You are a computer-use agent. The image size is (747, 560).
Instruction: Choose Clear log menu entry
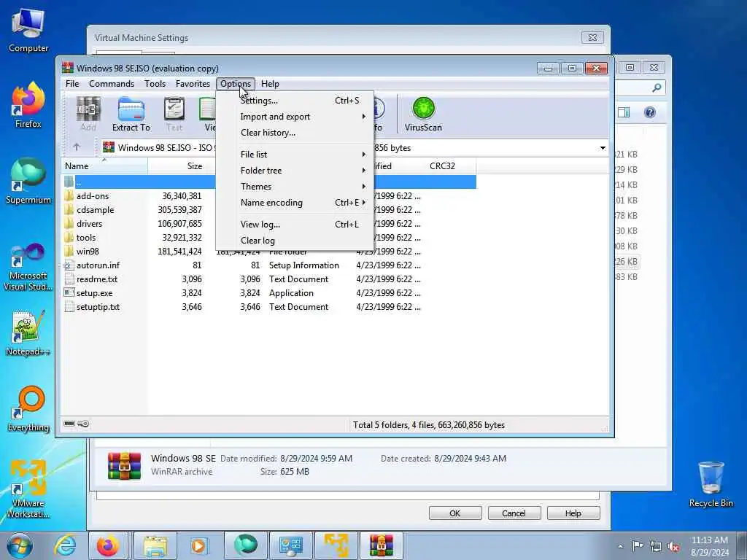click(295, 241)
